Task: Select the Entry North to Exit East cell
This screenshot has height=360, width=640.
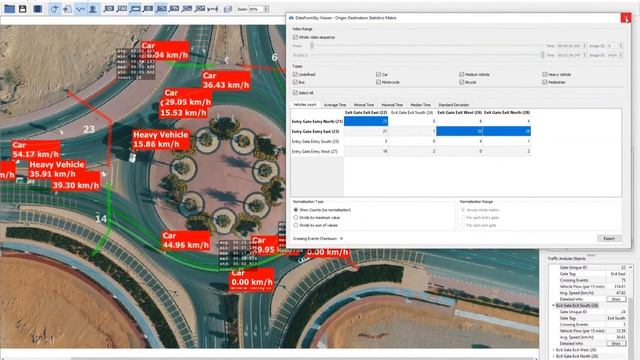Action: pos(366,121)
